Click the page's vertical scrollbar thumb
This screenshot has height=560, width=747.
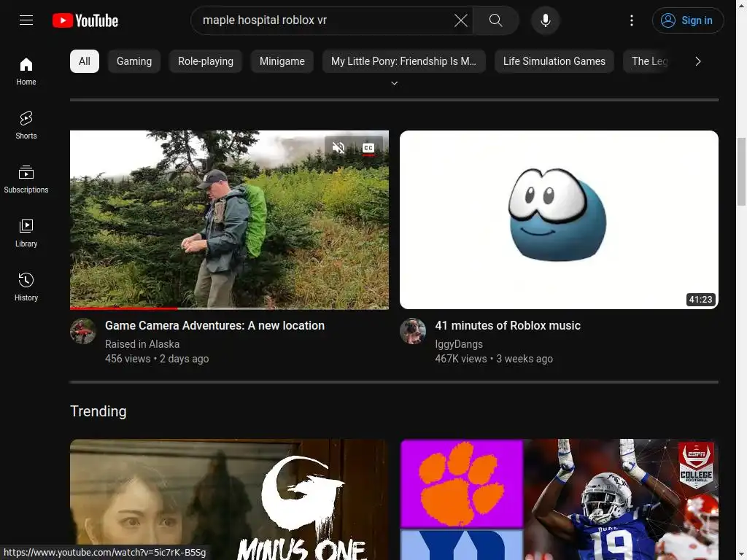[x=741, y=171]
